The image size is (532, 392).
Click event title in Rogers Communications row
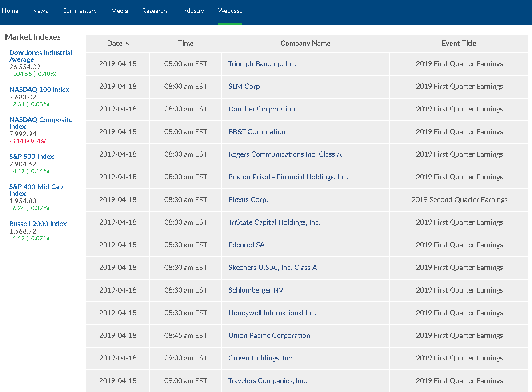pyautogui.click(x=460, y=154)
